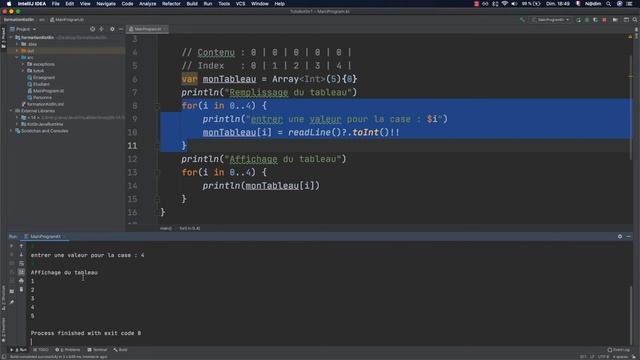
Task: Hide the Run panel with minus icon
Action: [x=629, y=236]
